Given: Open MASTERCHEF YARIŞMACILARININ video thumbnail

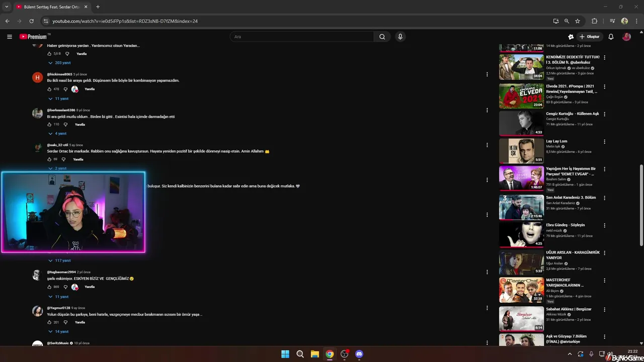Looking at the screenshot, I should [521, 290].
